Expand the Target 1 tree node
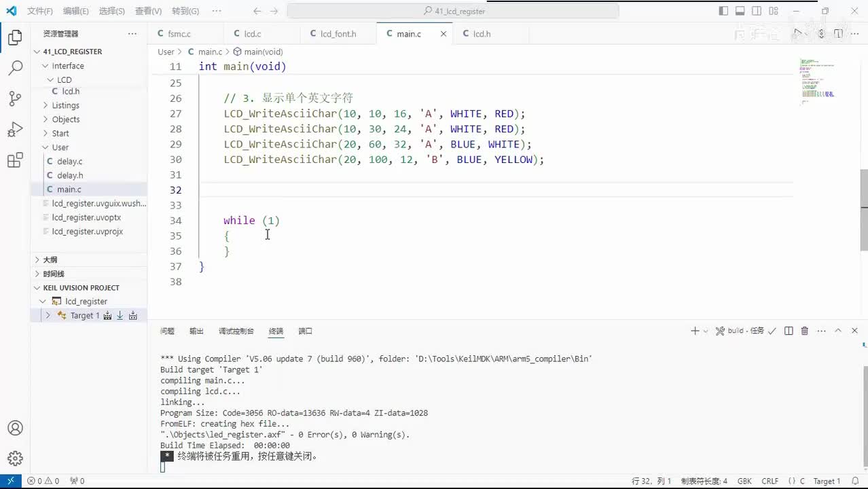Screen dimensions: 868x489 click(48, 316)
